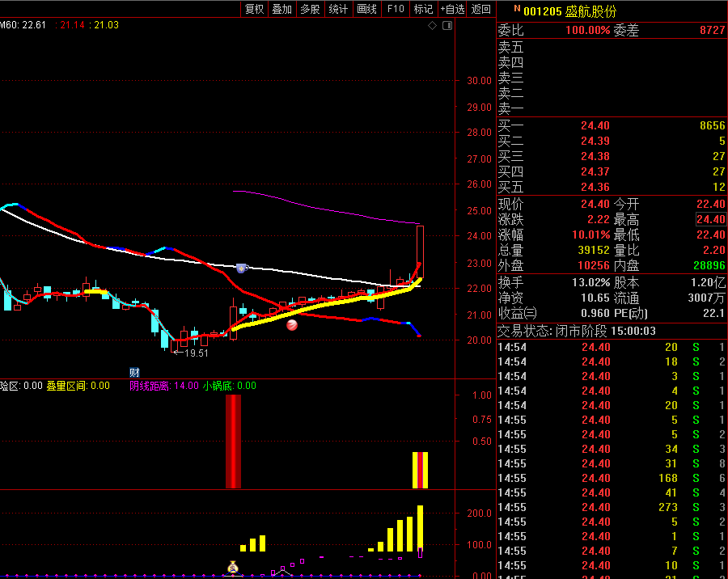
Task: Click the 19.51 low price arrow label
Action: [191, 353]
